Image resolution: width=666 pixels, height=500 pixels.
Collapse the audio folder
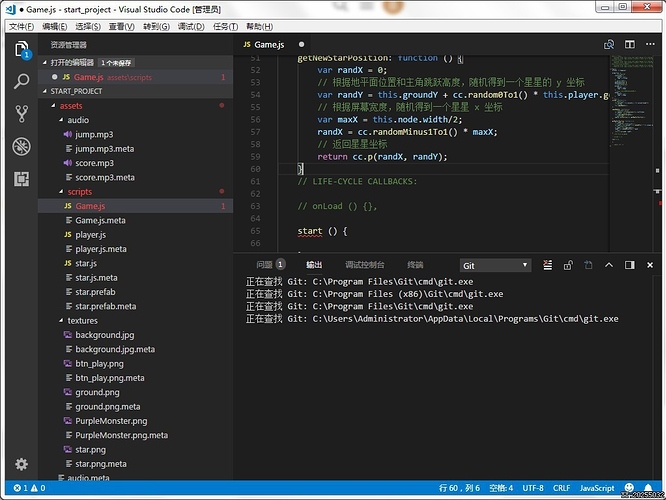point(78,120)
